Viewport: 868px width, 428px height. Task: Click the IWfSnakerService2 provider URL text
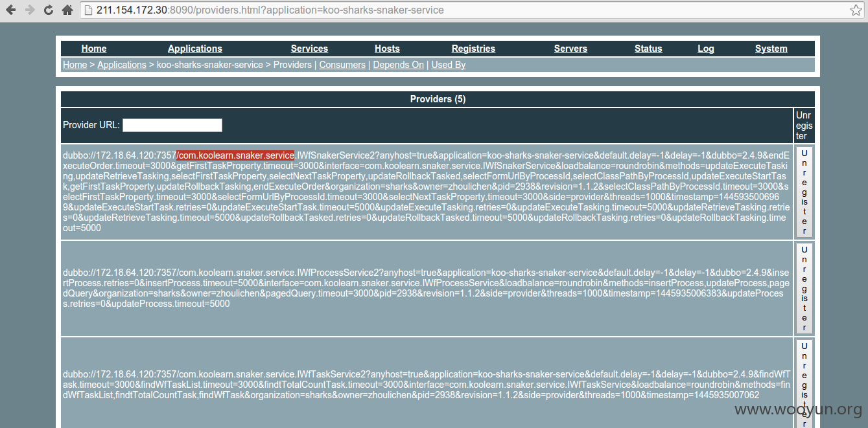(427, 192)
